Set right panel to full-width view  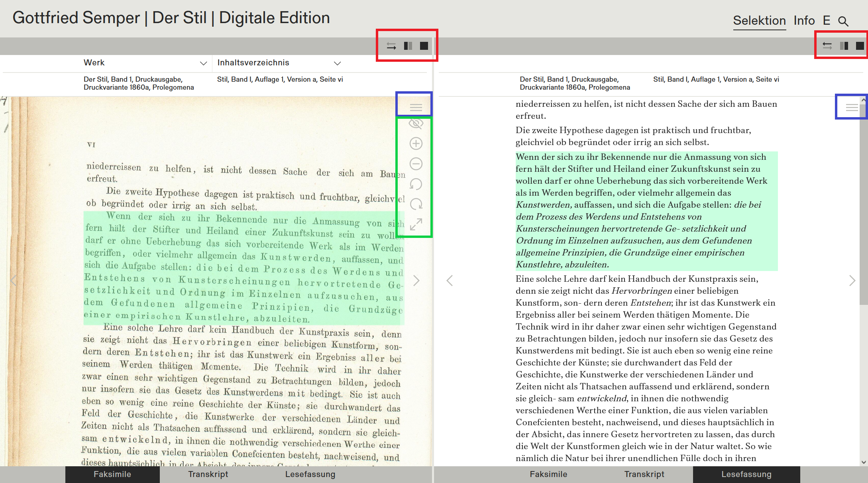[x=860, y=46]
